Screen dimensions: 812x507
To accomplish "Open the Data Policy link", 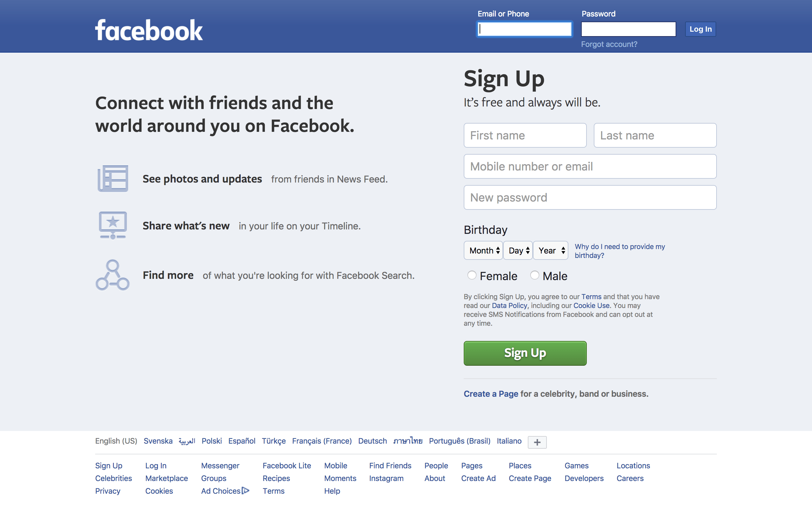I will (509, 305).
